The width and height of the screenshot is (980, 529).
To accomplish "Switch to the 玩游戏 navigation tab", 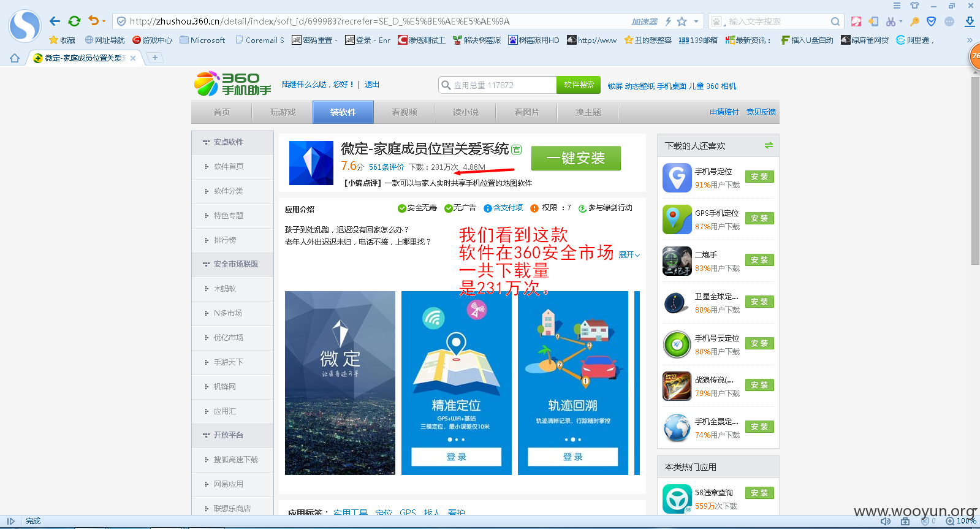I will point(283,112).
